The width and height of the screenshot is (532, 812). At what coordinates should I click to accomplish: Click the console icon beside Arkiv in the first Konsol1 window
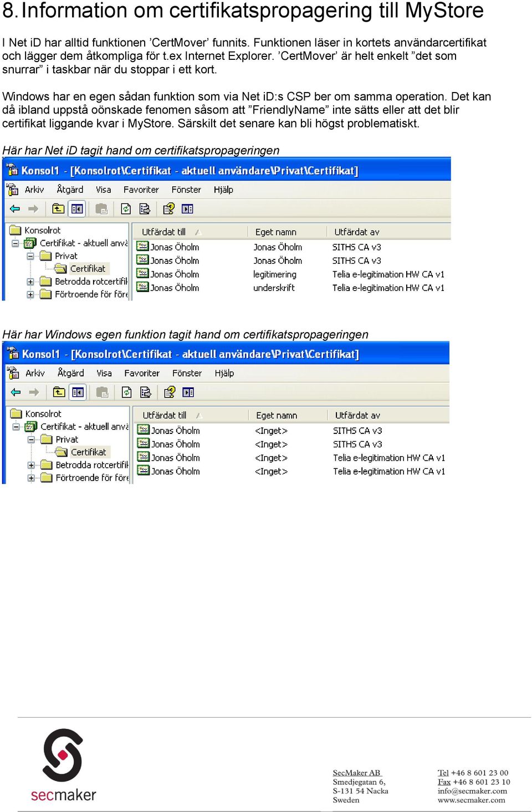pos(12,190)
